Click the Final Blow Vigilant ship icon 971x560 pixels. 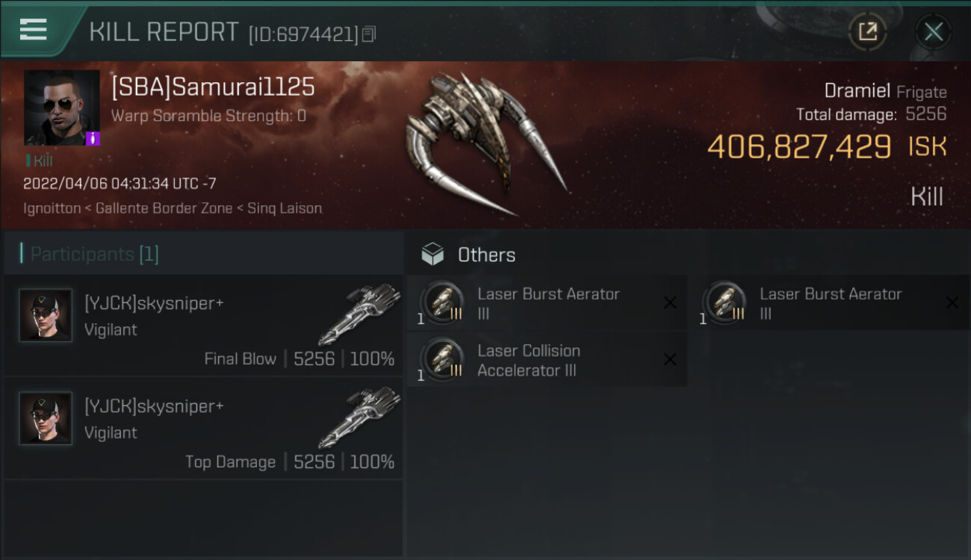pyautogui.click(x=360, y=314)
